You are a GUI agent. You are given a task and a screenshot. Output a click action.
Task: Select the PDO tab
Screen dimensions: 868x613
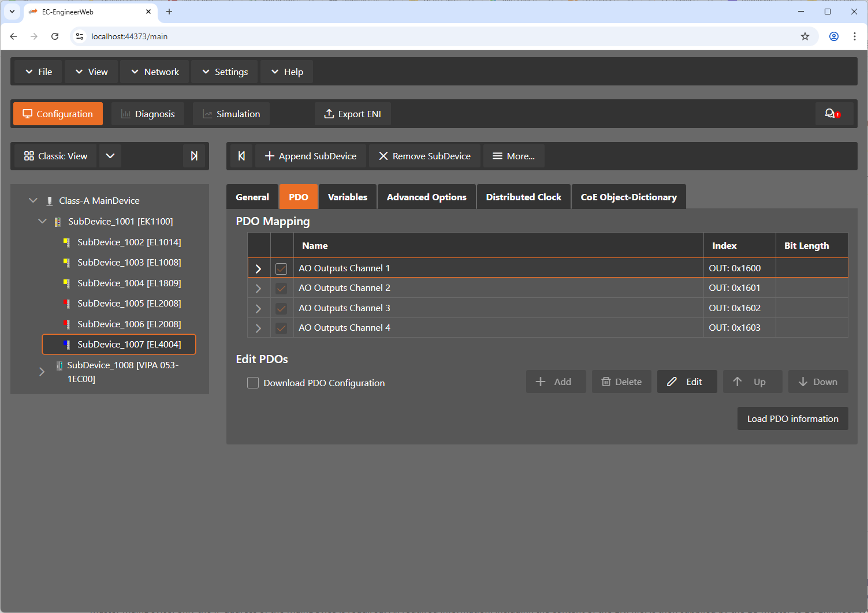click(x=299, y=197)
